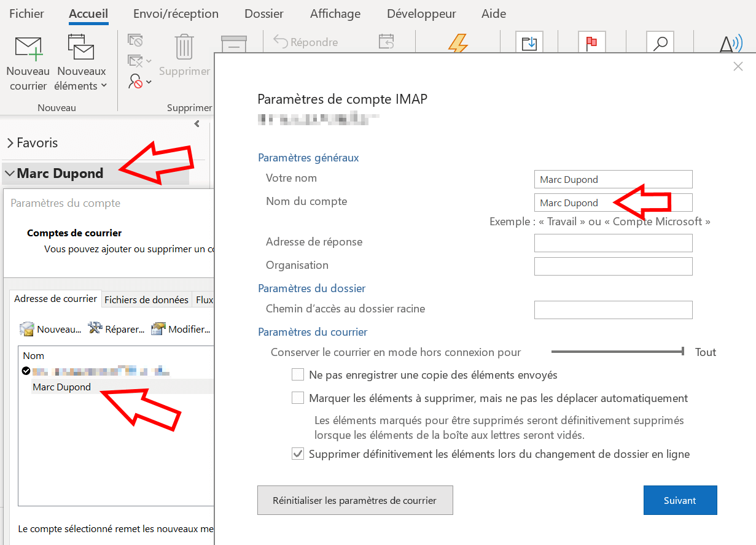Open the Aide ribbon tab
The width and height of the screenshot is (756, 545).
(x=494, y=14)
